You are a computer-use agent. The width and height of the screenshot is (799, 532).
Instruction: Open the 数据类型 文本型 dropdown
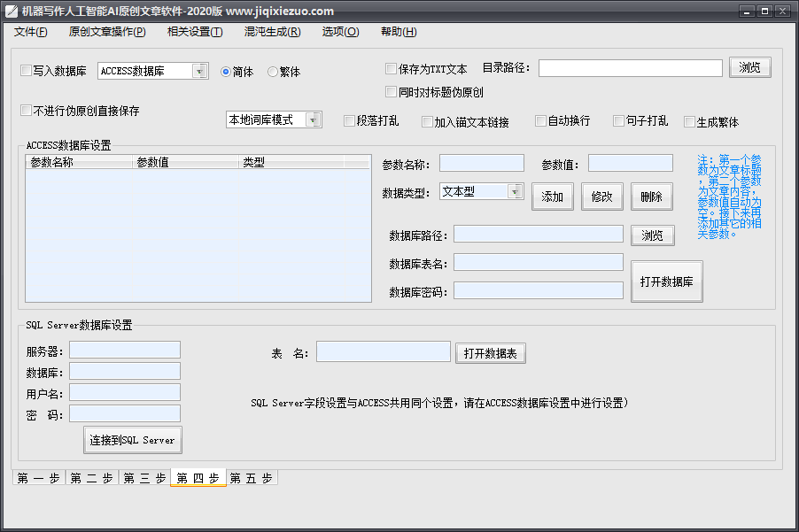tap(516, 192)
